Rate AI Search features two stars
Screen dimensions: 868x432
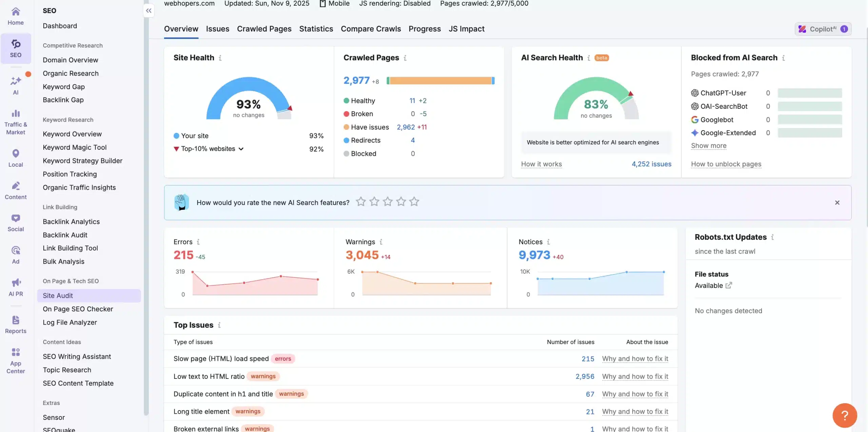coord(374,202)
